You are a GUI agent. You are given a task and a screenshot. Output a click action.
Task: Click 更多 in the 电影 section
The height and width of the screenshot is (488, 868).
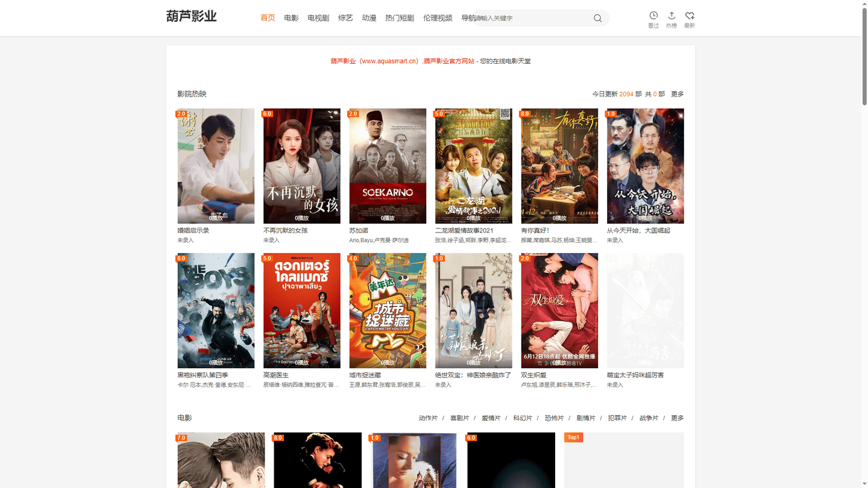pyautogui.click(x=678, y=418)
